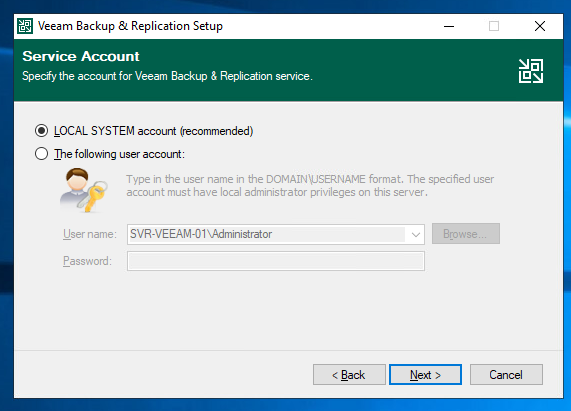The image size is (571, 411).
Task: Click the "LOCAL SYSTEM account (recommended)" label
Action: tap(153, 131)
